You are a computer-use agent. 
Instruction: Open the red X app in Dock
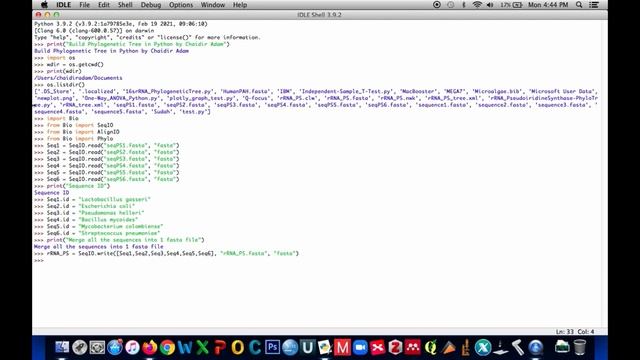point(378,347)
